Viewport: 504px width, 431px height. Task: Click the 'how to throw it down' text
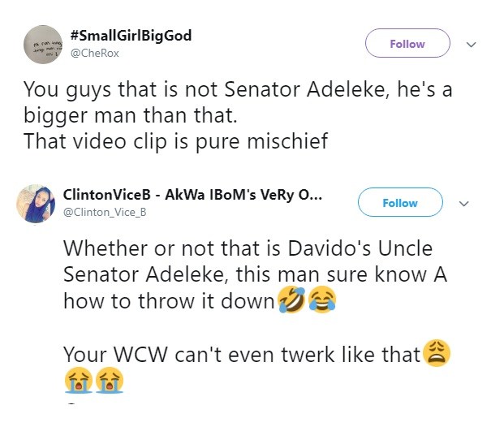coord(169,301)
